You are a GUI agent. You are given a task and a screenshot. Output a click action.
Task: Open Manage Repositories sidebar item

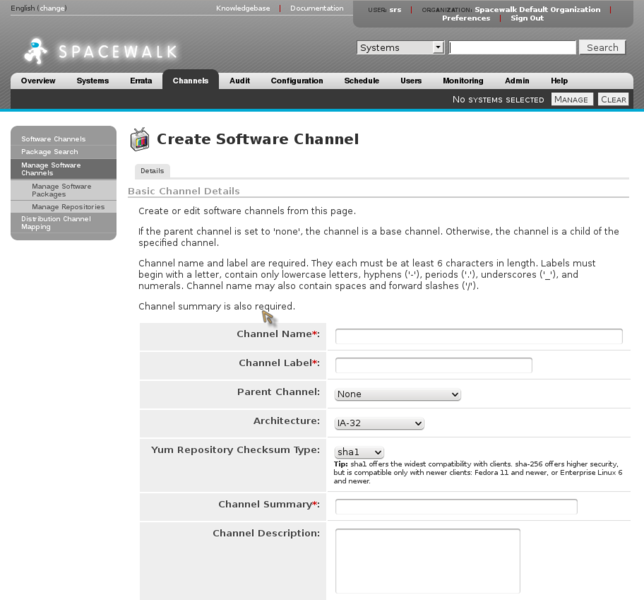tap(68, 207)
